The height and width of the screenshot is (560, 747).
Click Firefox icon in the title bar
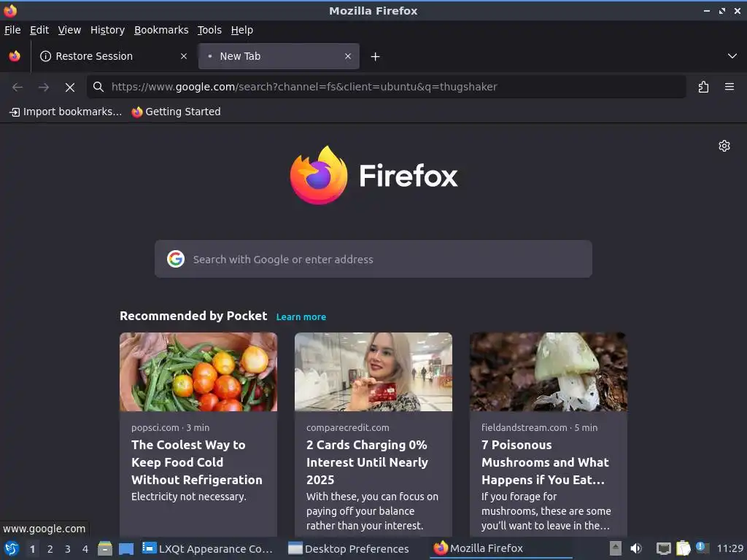[10, 10]
